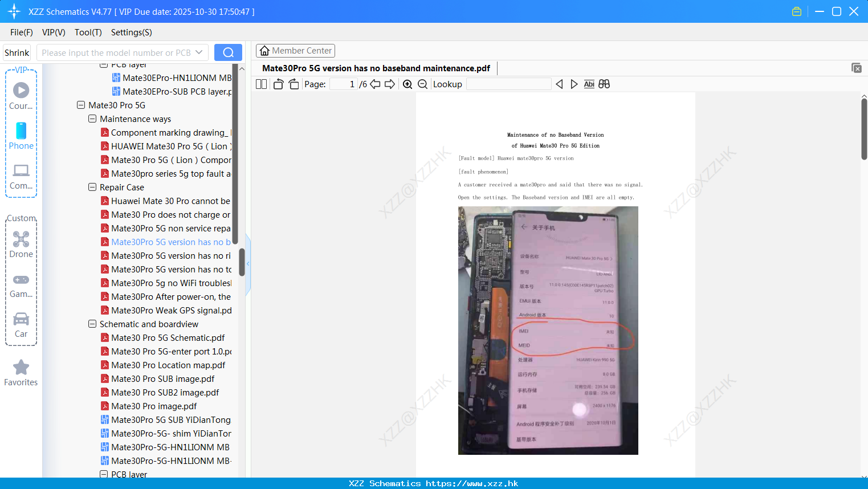The width and height of the screenshot is (868, 489).
Task: Open Mate30EPro-SUB PCB layer file
Action: pyautogui.click(x=172, y=91)
